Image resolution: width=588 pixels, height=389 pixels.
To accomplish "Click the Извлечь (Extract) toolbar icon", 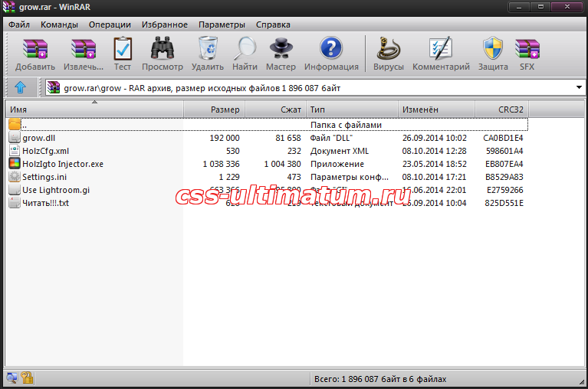I will pos(84,49).
